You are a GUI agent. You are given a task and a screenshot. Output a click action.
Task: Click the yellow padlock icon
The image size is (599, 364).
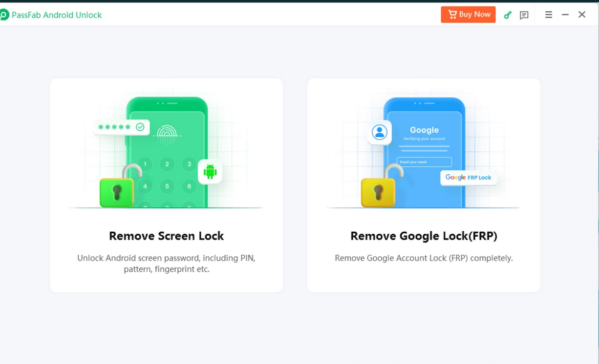tap(378, 186)
